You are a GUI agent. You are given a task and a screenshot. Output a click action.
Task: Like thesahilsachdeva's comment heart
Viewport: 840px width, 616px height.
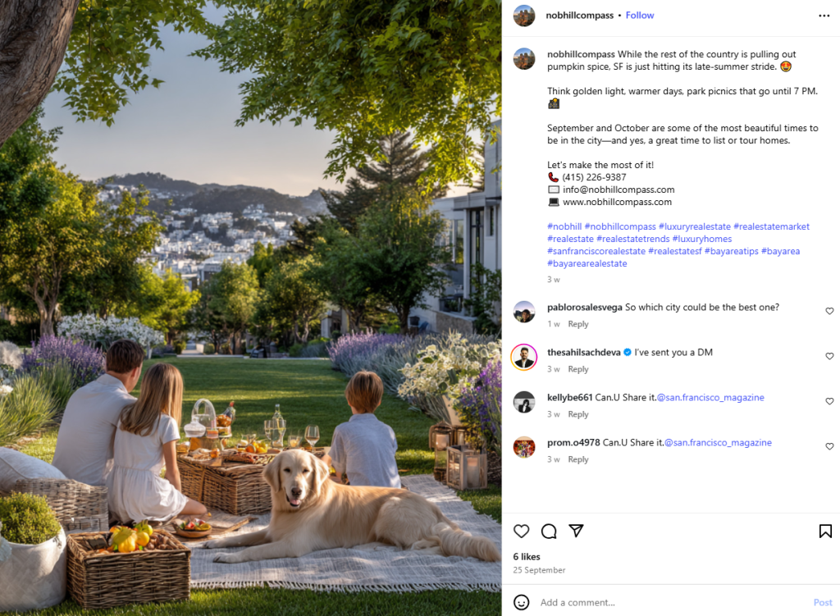coord(829,356)
